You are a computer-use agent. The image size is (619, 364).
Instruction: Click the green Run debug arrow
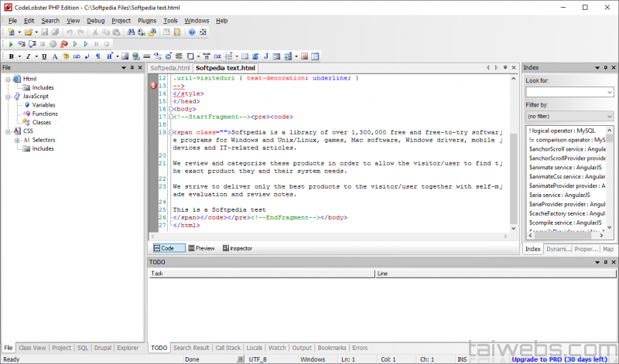(x=12, y=44)
